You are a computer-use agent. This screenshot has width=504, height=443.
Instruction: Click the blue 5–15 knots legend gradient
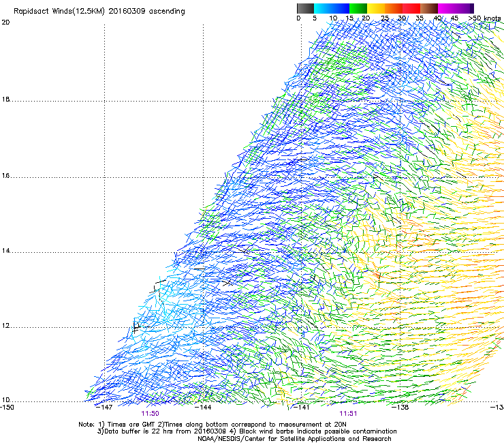tap(332, 8)
